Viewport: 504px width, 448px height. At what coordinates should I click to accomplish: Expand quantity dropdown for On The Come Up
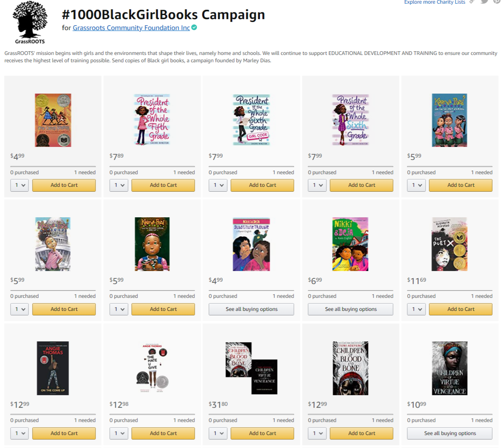coord(20,433)
